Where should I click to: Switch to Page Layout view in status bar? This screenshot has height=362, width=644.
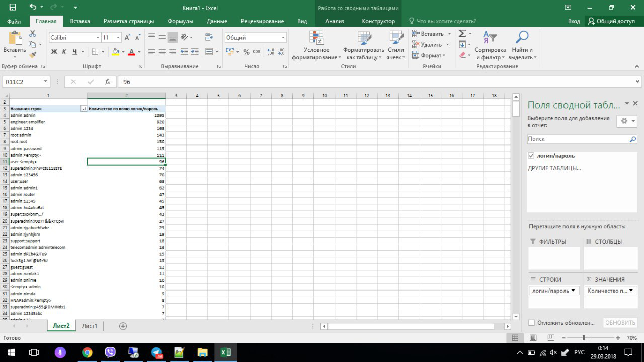[533, 338]
